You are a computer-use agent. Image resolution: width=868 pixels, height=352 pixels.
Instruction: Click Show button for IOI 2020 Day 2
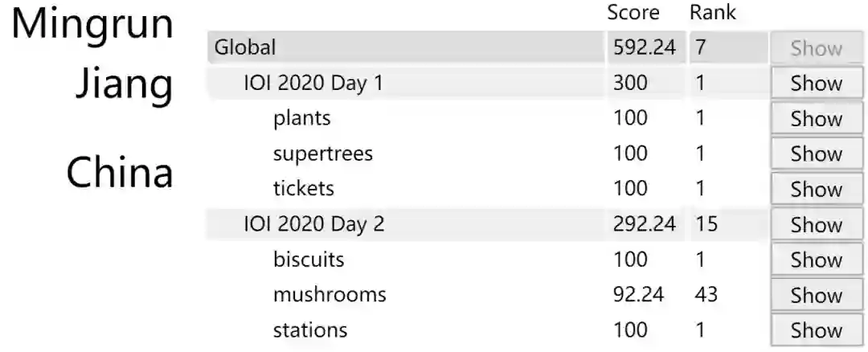(816, 224)
